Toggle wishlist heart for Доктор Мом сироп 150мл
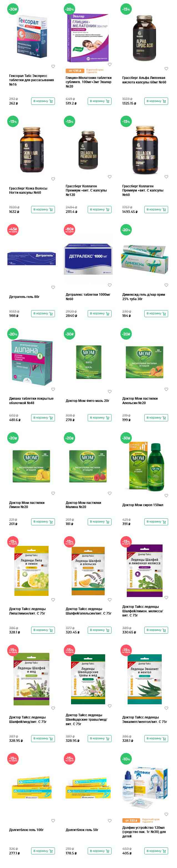The width and height of the screenshot is (177, 868). pyautogui.click(x=166, y=496)
